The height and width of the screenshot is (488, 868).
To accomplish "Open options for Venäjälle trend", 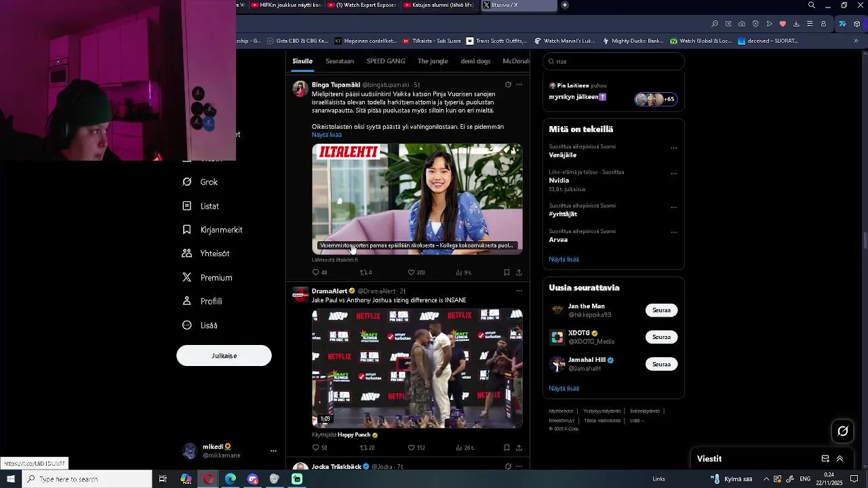I will point(673,148).
